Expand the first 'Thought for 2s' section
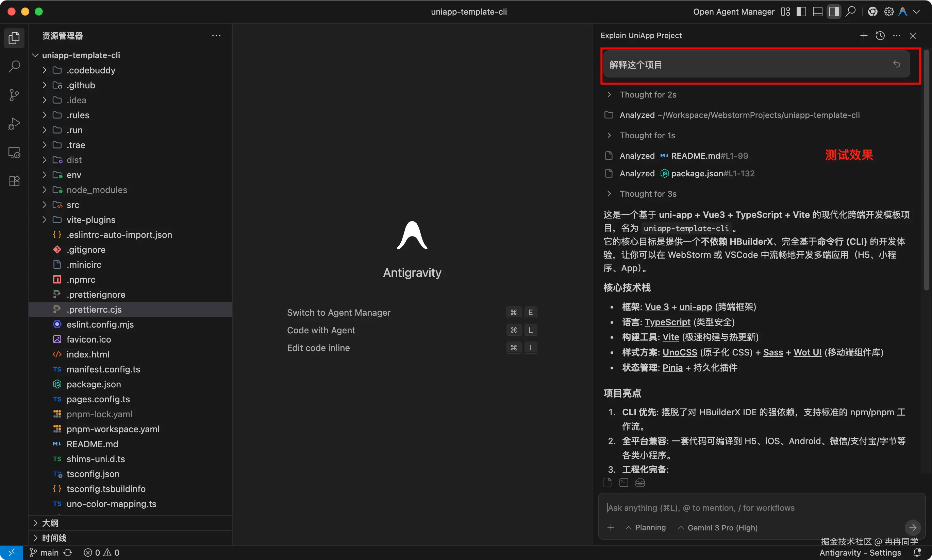Screen dimensions: 932x560 point(648,95)
